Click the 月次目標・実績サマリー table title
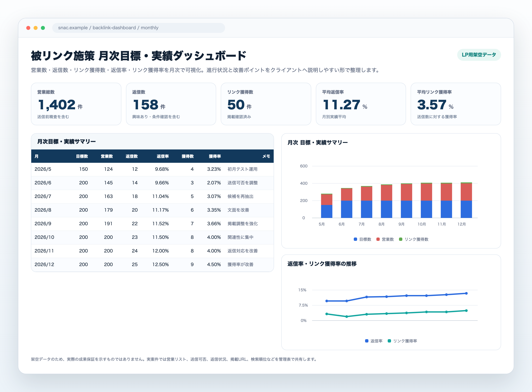The width and height of the screenshot is (532, 392). pyautogui.click(x=66, y=141)
